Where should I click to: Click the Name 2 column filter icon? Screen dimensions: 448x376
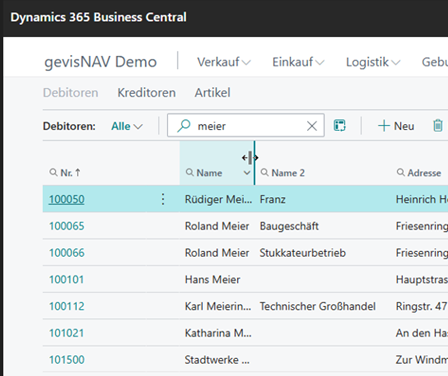265,172
